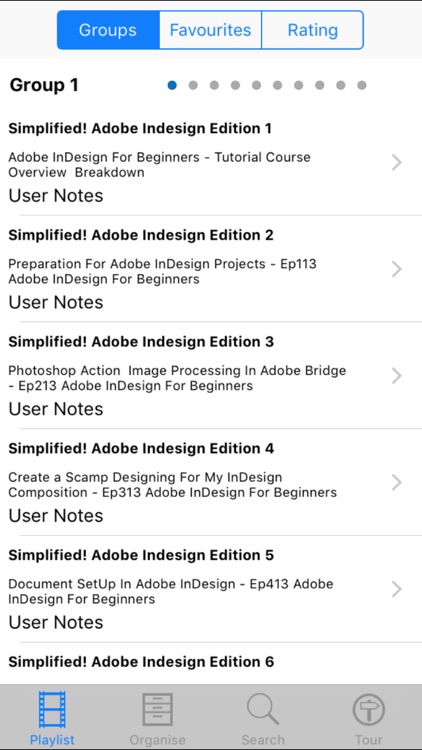Viewport: 422px width, 750px height.
Task: Open chevron for Tutorial Course Overview Breakdown
Action: tap(397, 163)
